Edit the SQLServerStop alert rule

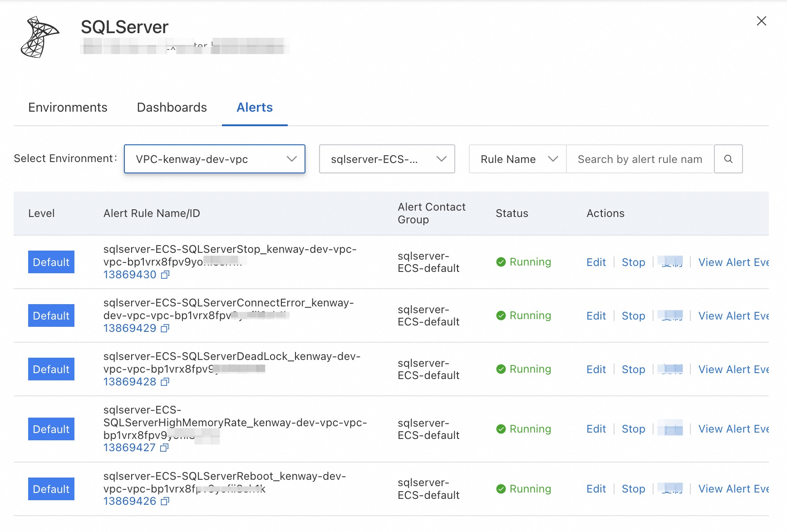pyautogui.click(x=596, y=262)
